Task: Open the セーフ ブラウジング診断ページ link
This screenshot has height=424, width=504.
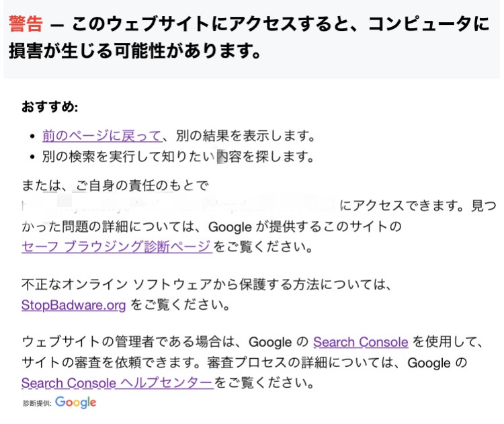Action: pyautogui.click(x=117, y=247)
